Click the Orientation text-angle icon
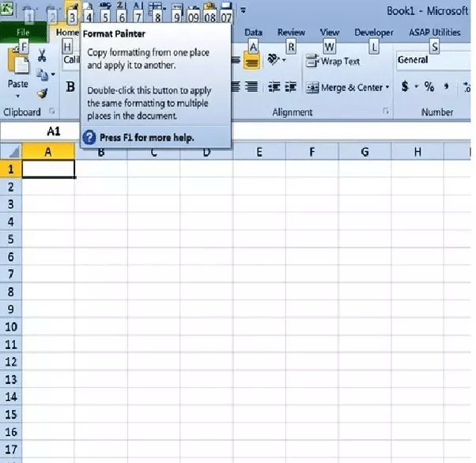The height and width of the screenshot is (463, 476). (x=274, y=59)
